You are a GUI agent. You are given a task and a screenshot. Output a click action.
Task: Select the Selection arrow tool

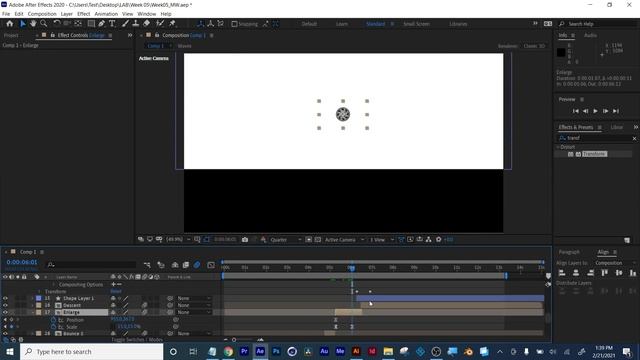click(x=22, y=24)
